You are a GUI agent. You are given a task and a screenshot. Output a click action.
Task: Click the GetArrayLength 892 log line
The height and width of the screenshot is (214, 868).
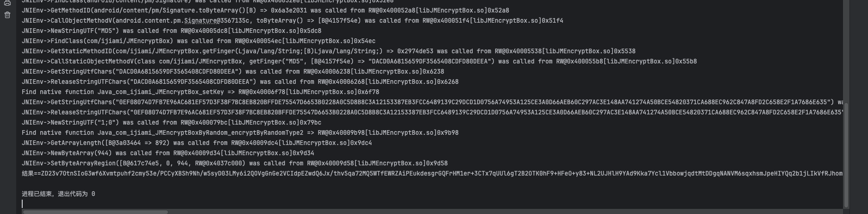tap(197, 143)
